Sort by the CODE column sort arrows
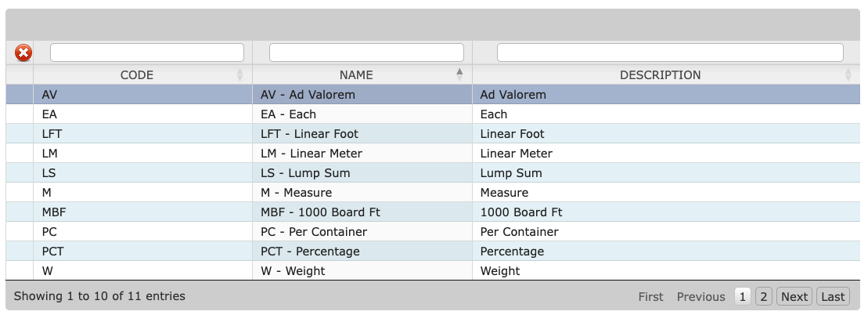This screenshot has width=868, height=315. tap(240, 75)
